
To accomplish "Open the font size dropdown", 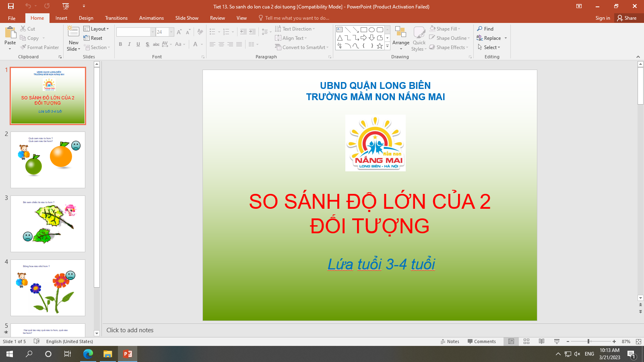I will point(171,32).
